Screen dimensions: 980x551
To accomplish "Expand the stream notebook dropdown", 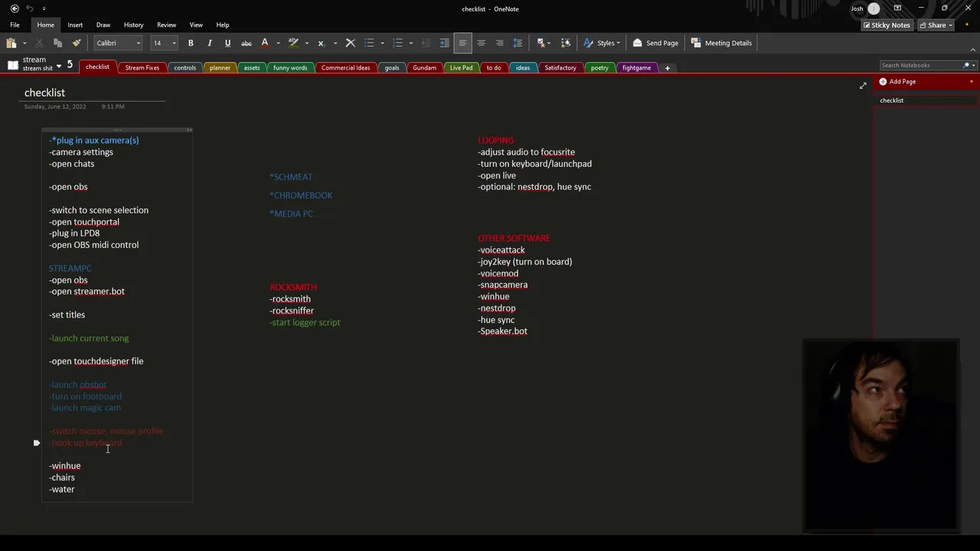I will coord(59,67).
